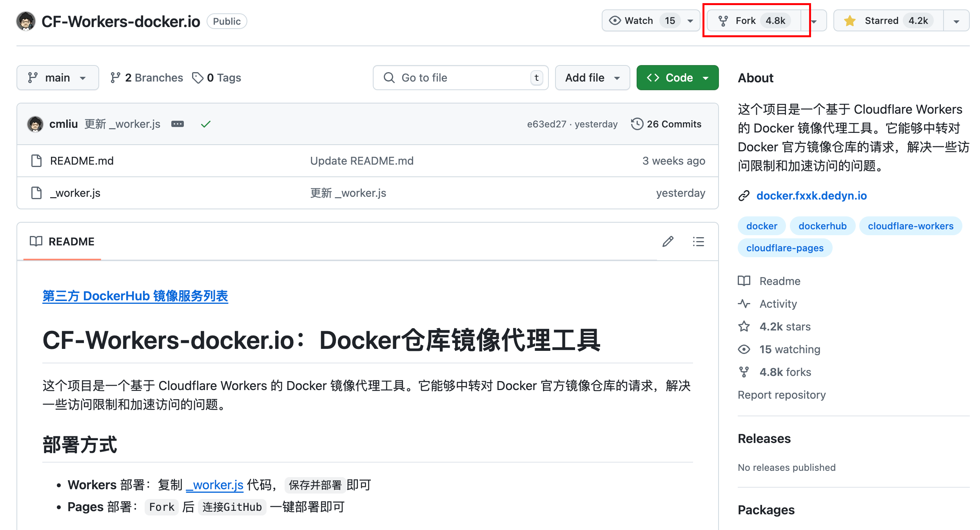The height and width of the screenshot is (530, 980).
Task: Click the docker topic tag
Action: 762,226
